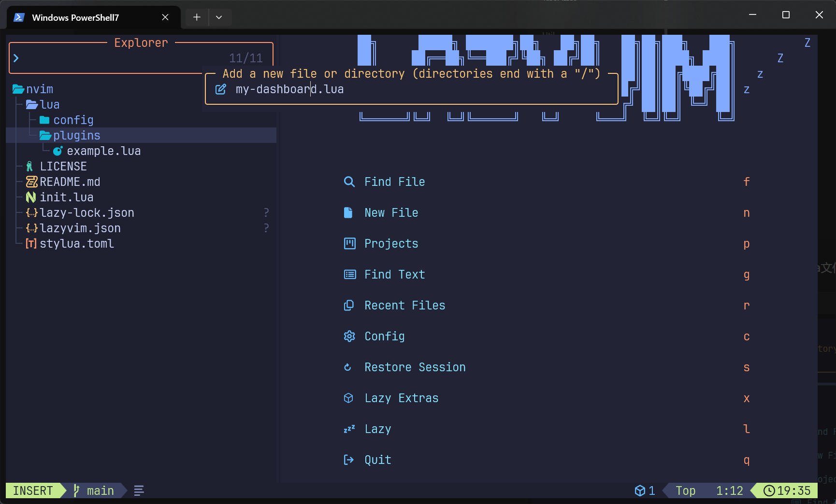Open the new tab profile dropdown arrow
Image resolution: width=836 pixels, height=504 pixels.
(x=219, y=17)
